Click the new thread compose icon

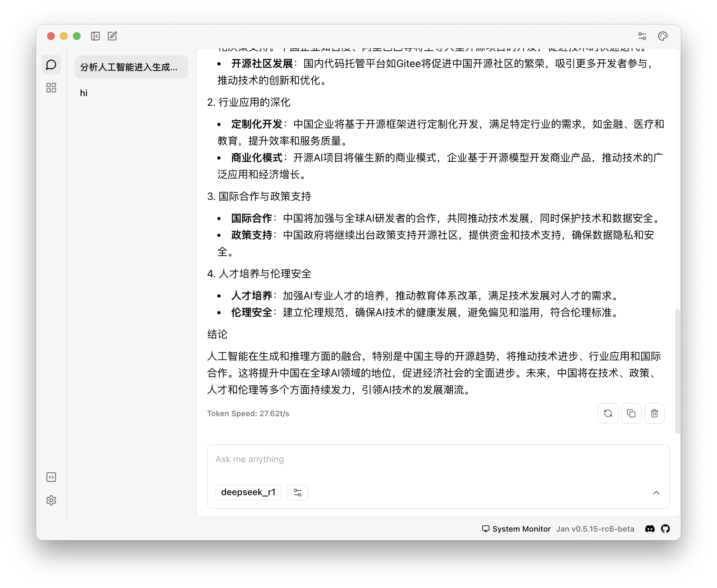[x=113, y=36]
